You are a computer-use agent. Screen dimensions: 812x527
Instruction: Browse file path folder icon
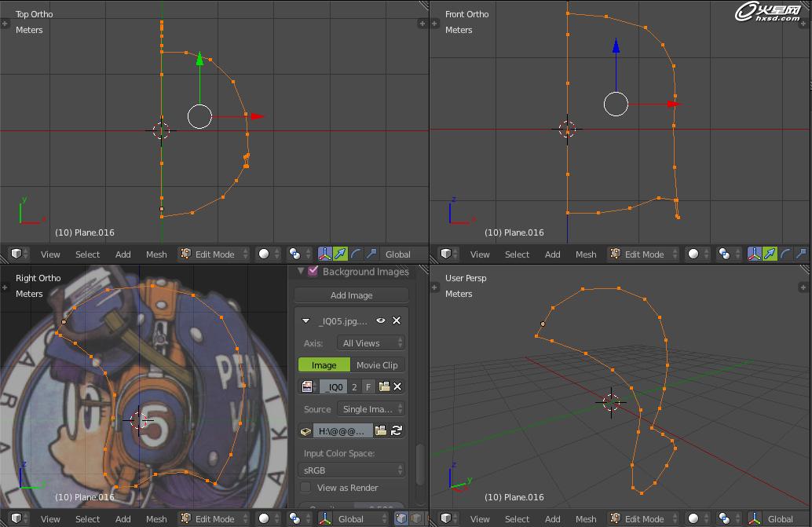(381, 430)
